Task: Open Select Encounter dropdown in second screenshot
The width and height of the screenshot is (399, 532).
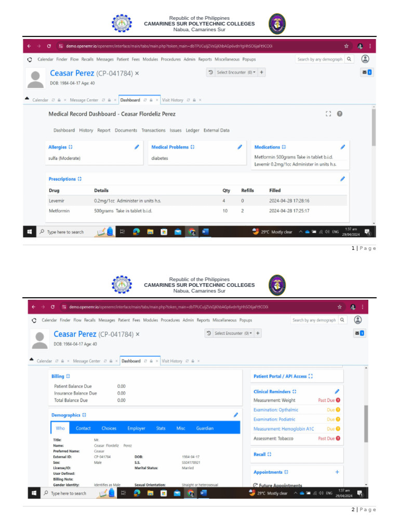Action: click(x=233, y=333)
